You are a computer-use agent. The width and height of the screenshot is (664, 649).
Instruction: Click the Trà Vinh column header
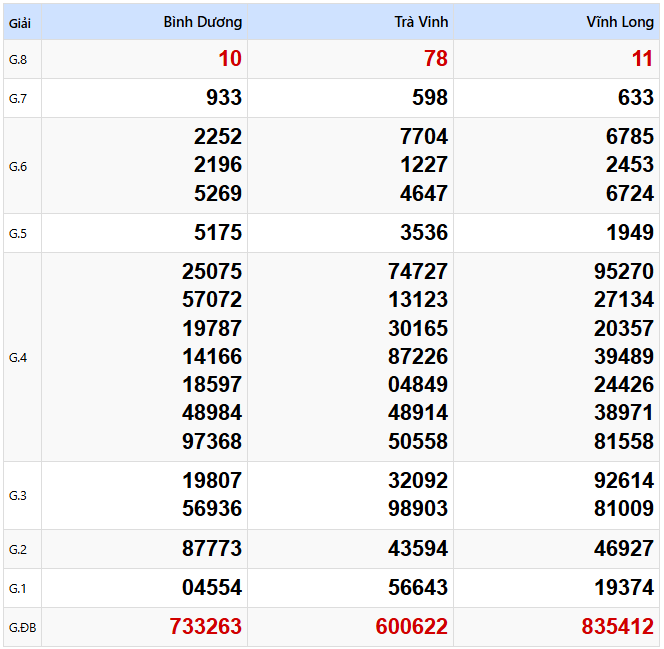(420, 22)
